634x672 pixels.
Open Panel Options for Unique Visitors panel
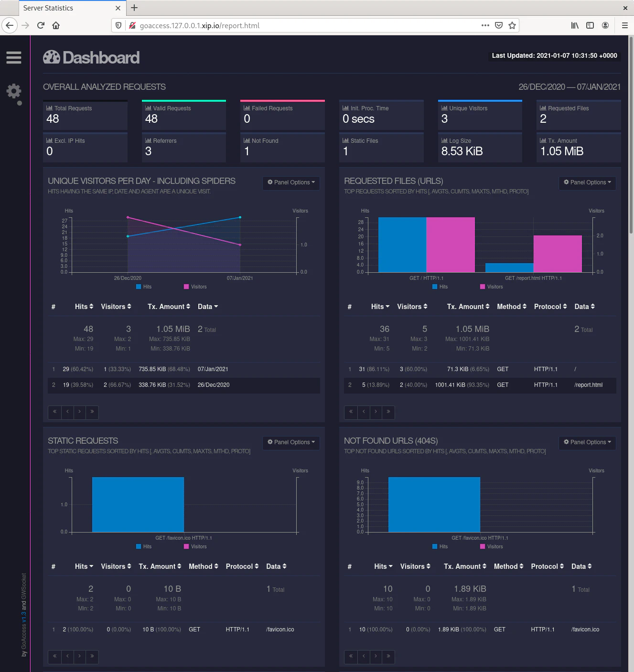[x=291, y=182]
